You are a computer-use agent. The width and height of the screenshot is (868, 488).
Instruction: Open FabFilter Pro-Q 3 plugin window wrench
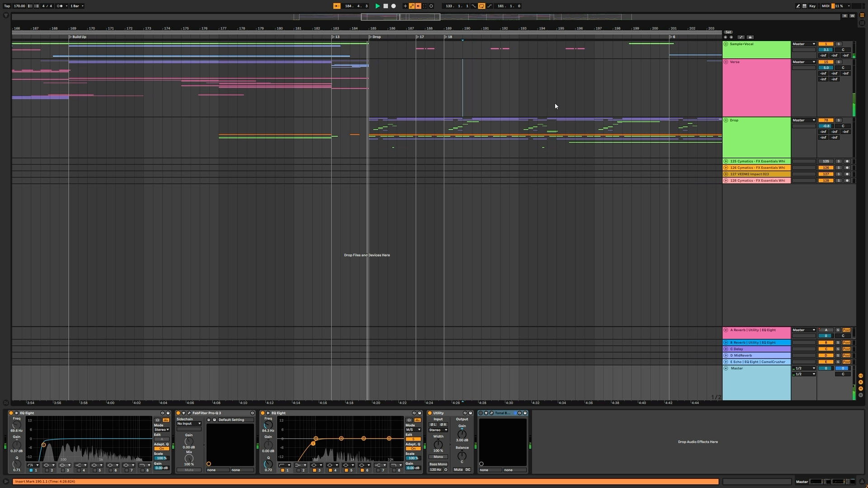[x=189, y=413]
